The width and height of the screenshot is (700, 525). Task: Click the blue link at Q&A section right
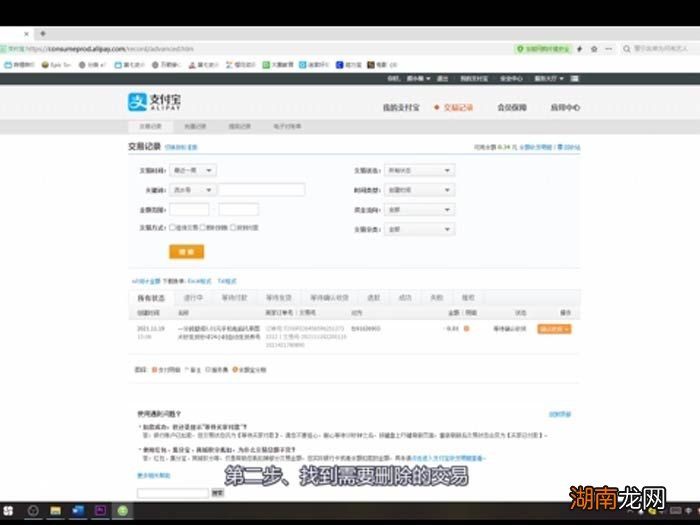point(560,414)
